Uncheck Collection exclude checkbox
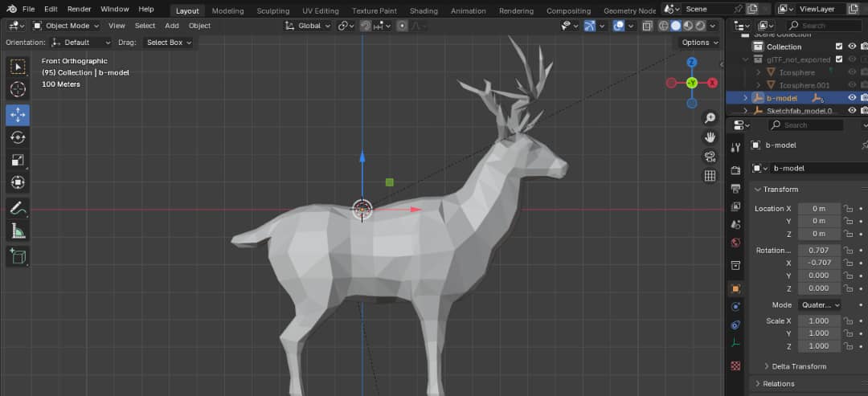The width and height of the screenshot is (868, 396). pyautogui.click(x=838, y=47)
